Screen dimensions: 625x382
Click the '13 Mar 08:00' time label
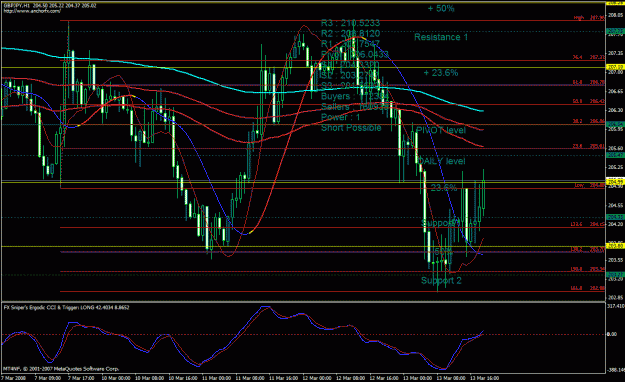point(451,378)
